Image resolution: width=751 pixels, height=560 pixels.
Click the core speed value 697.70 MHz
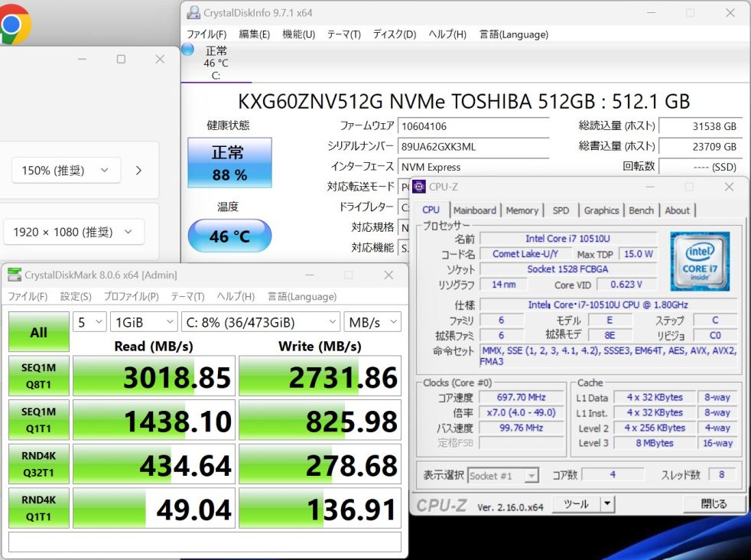tap(521, 397)
